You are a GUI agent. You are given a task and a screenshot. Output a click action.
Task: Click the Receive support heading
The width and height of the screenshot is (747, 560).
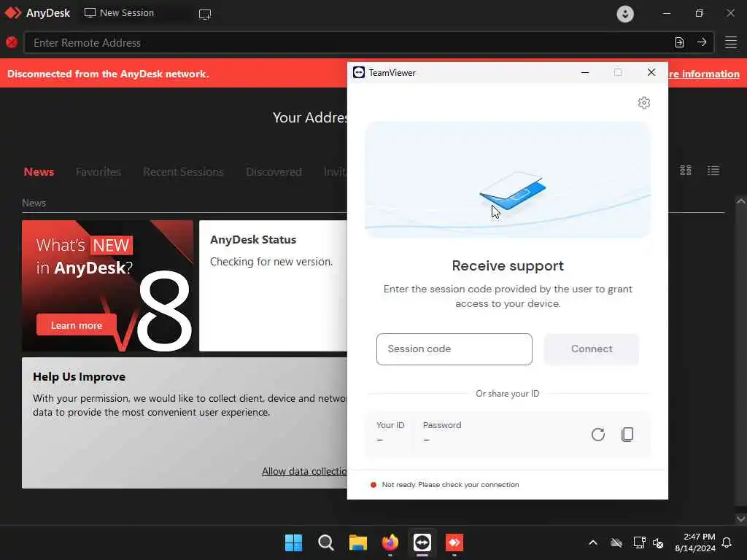pyautogui.click(x=508, y=265)
